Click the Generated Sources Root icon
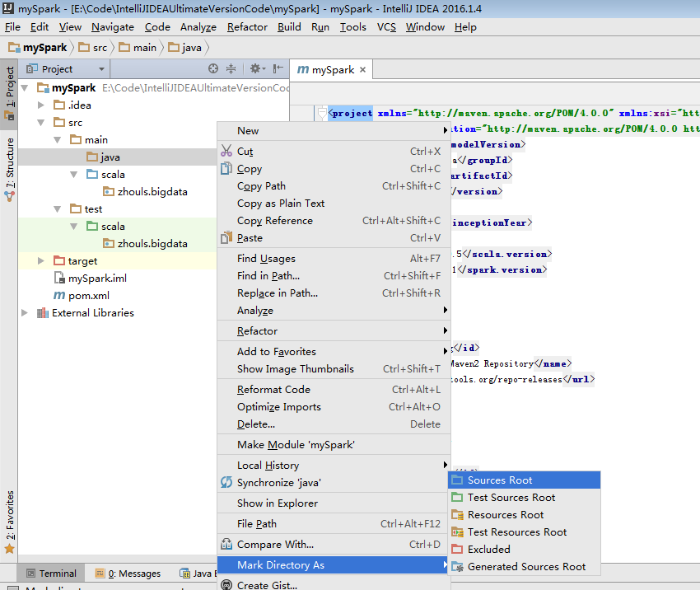Screen dimensions: 700x590 click(x=457, y=566)
